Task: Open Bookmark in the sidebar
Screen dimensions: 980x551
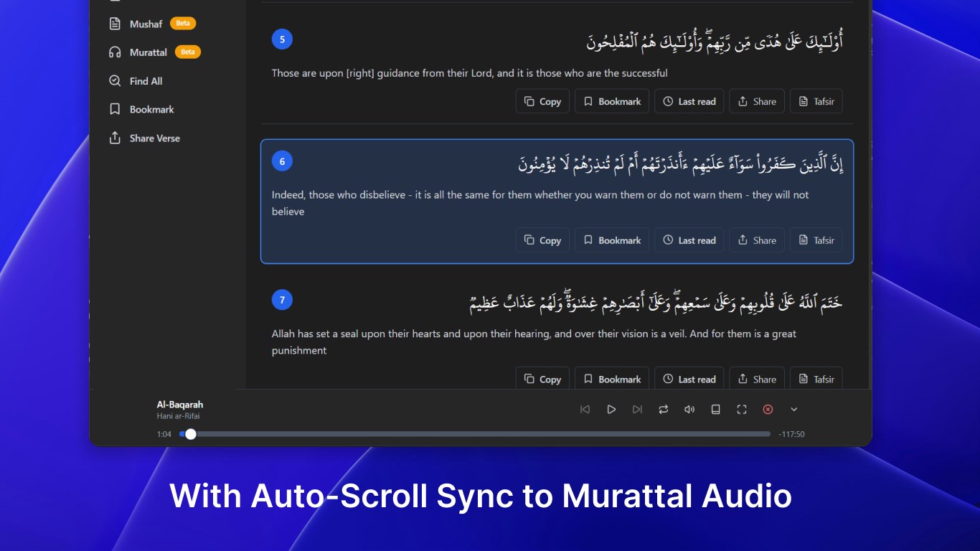Action: [x=141, y=110]
